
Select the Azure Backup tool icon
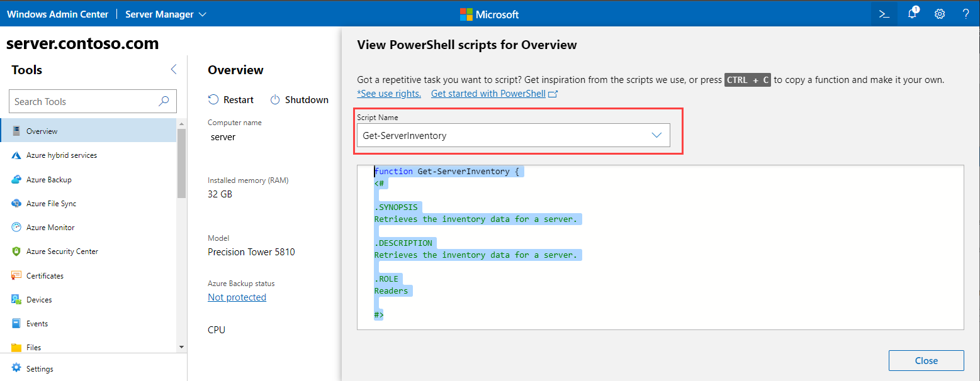pos(16,179)
